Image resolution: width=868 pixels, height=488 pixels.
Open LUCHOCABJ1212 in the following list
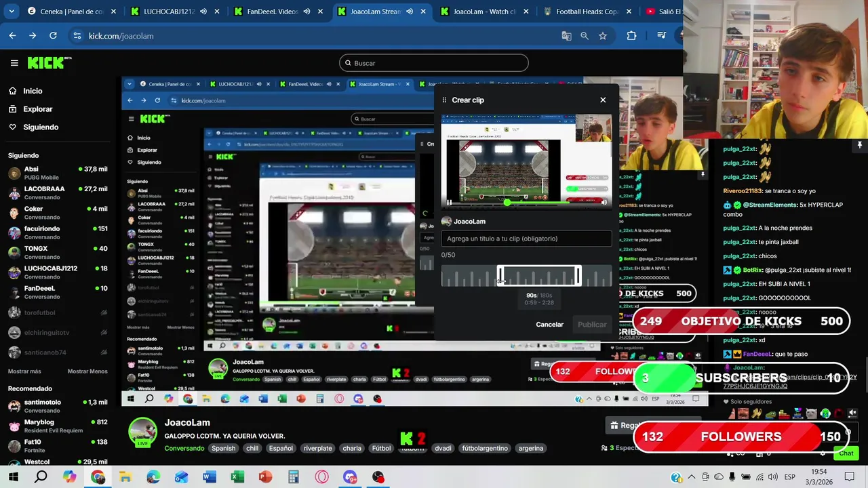tap(58, 272)
